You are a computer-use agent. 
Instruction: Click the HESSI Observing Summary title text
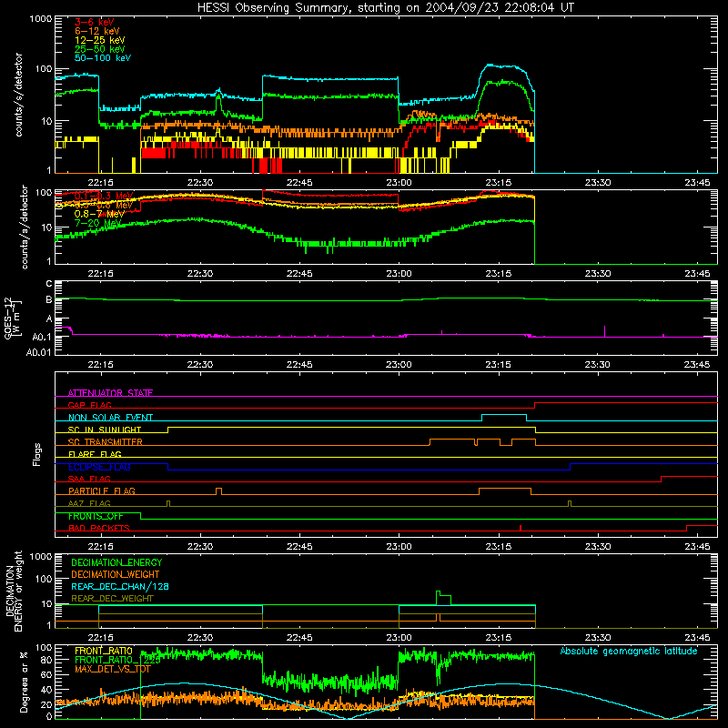385,8
